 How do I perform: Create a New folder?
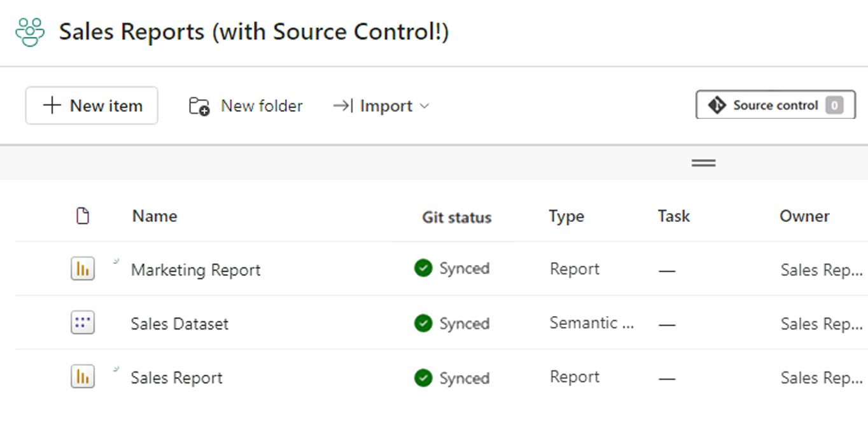[x=246, y=106]
